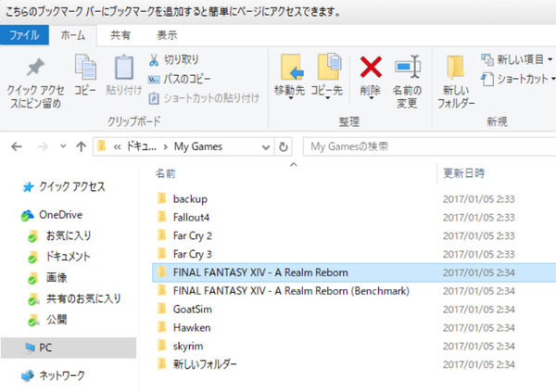Switch to the View (表示) tab
Viewport: 556px width, 392px height.
point(167,35)
